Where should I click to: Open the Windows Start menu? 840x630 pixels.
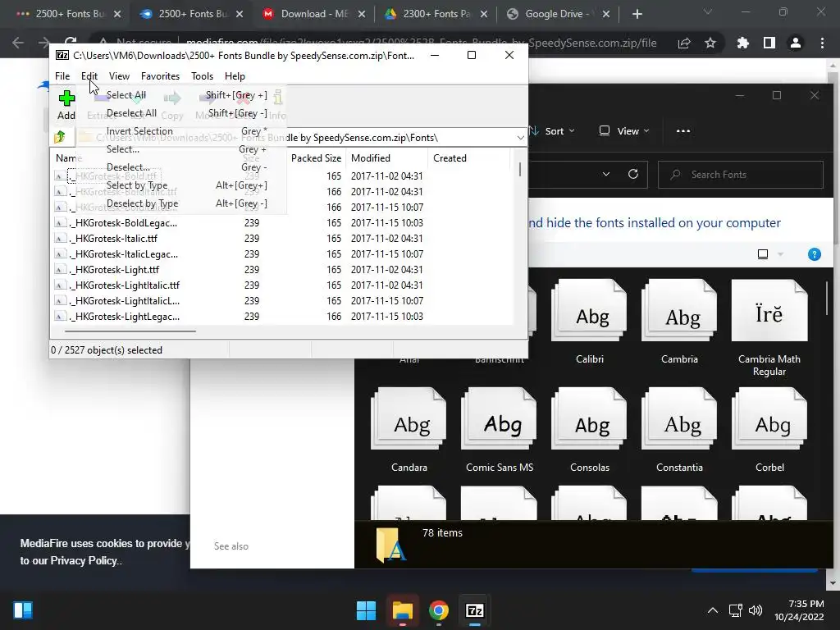point(367,610)
